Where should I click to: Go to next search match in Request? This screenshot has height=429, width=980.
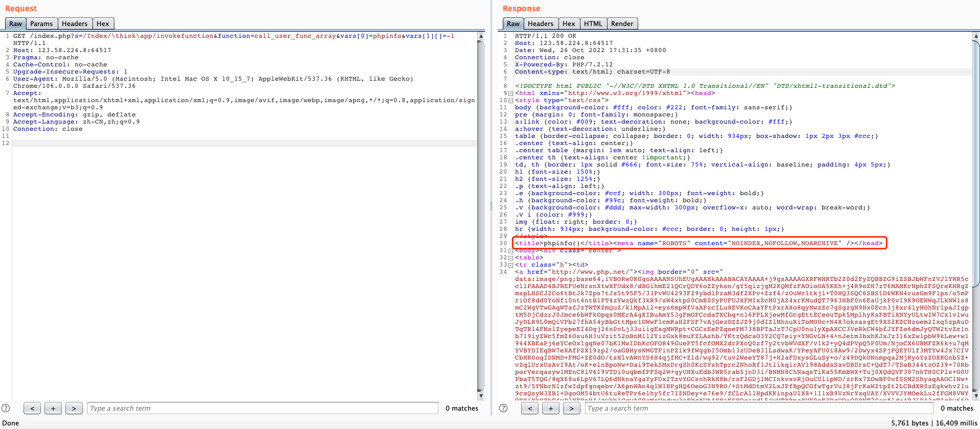coord(74,408)
